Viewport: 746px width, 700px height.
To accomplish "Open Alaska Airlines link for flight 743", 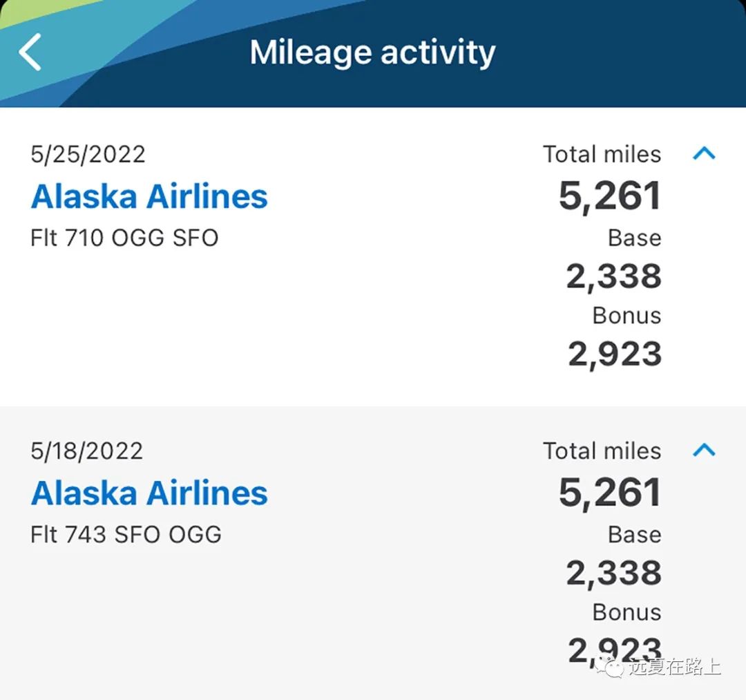I will (x=149, y=493).
